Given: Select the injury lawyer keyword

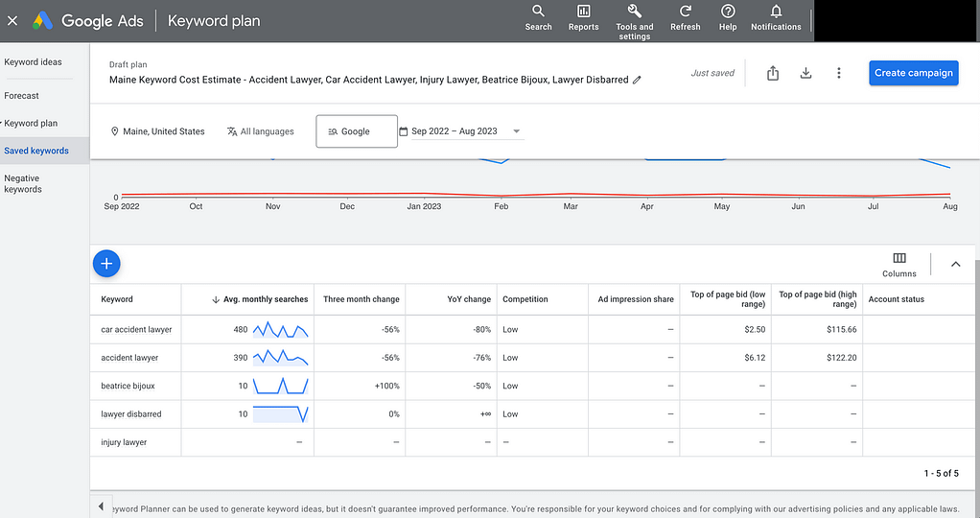Looking at the screenshot, I should 124,442.
